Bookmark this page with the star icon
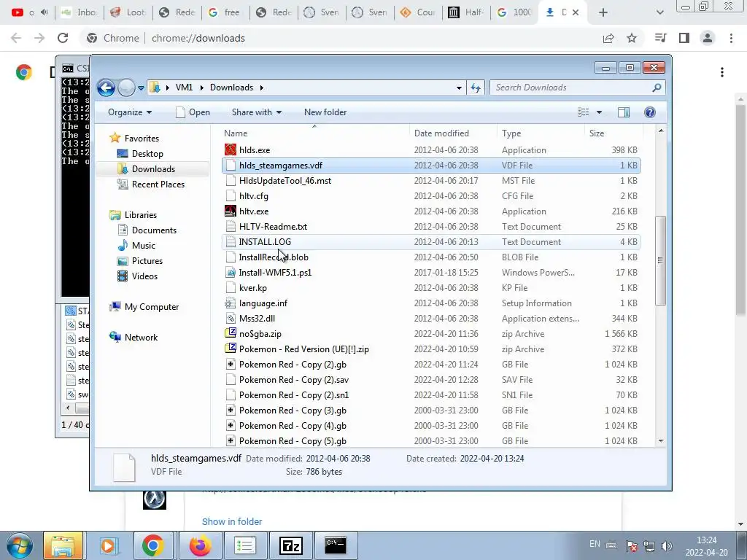Image resolution: width=747 pixels, height=560 pixels. [632, 38]
